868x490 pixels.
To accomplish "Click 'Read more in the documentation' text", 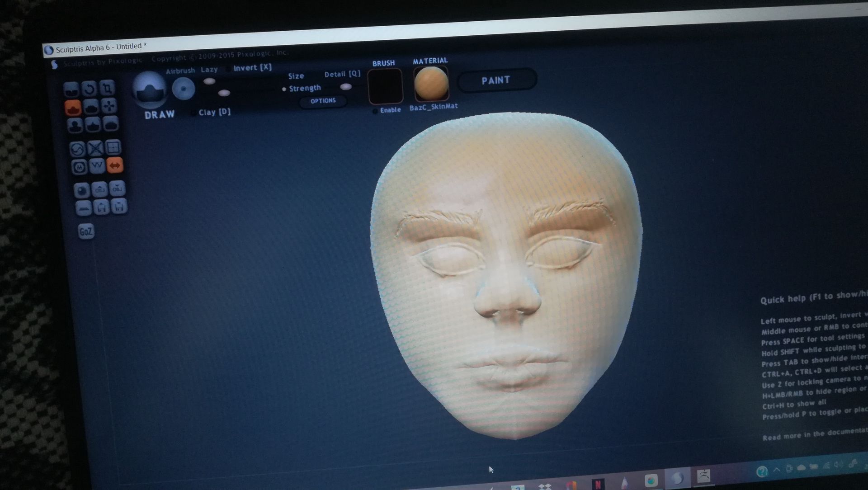I will tap(815, 435).
